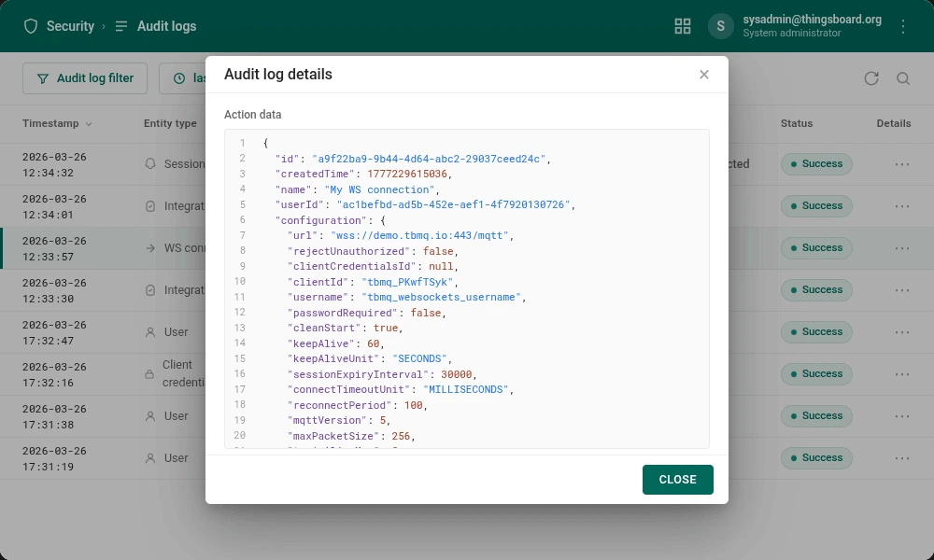Click the Status column header
Viewport: 934px width, 560px height.
point(797,123)
